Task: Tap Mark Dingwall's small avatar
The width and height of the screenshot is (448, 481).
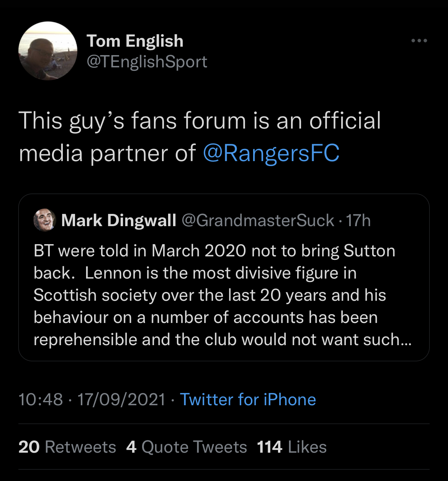Action: coord(45,220)
